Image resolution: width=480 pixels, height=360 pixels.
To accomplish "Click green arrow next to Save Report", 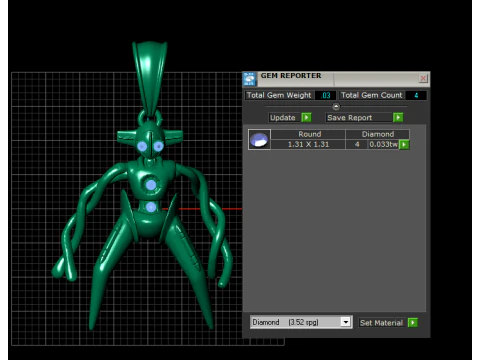I will point(398,118).
